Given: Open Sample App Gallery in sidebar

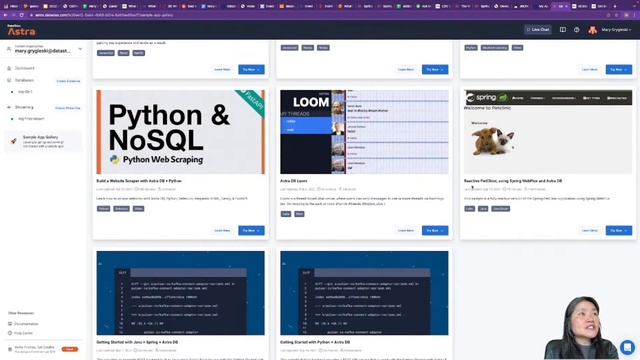Looking at the screenshot, I should click(43, 141).
